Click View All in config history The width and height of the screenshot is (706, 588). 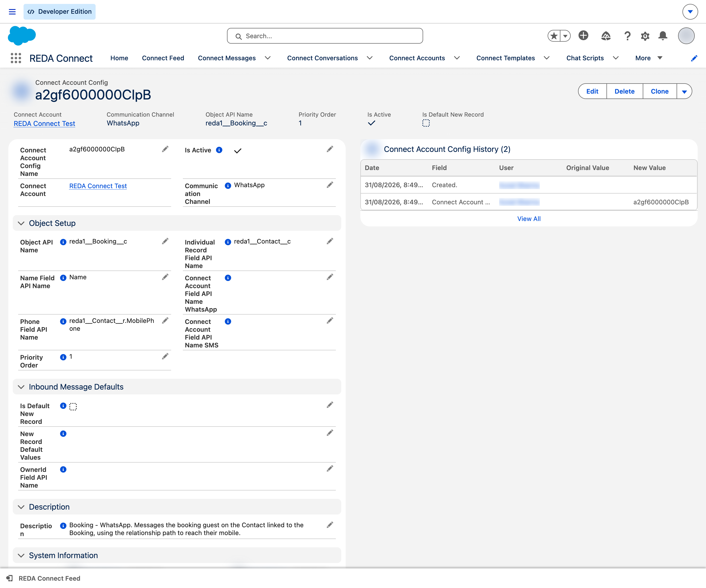[529, 219]
